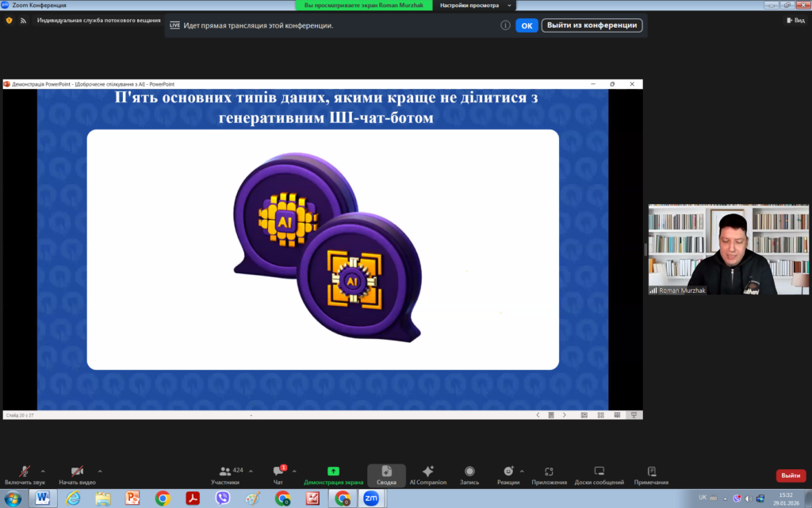Start screen share with Демонстрация экрана
The image size is (812, 508).
[x=333, y=474]
